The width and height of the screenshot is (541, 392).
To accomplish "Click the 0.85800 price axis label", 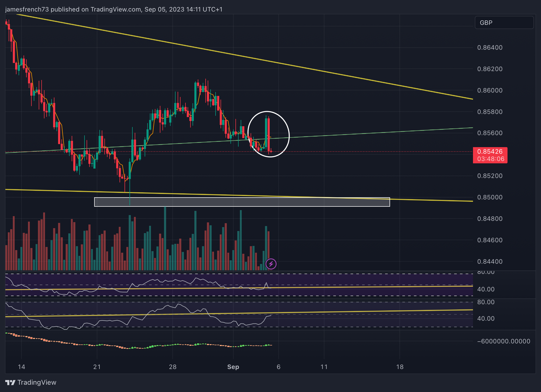I will pyautogui.click(x=490, y=112).
